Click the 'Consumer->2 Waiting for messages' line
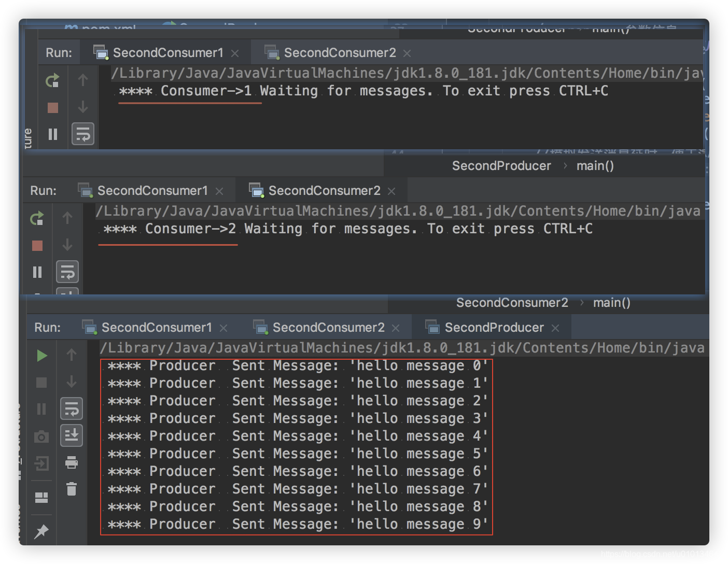Viewport: 728px width, 564px height. (348, 229)
